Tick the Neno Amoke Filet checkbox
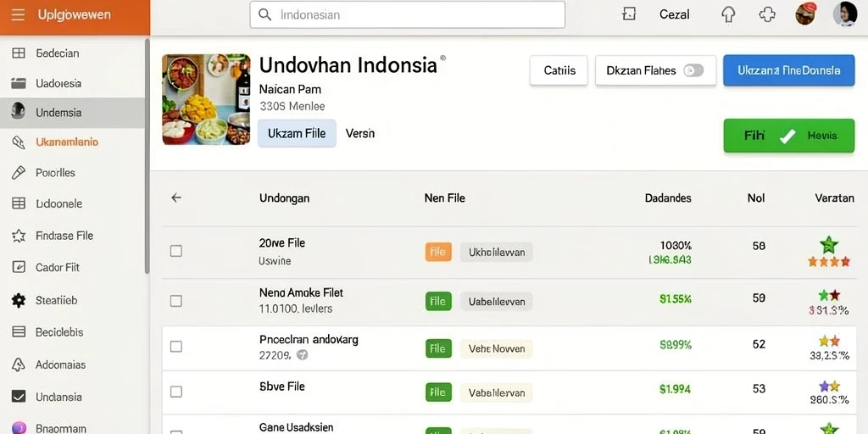 coord(176,301)
